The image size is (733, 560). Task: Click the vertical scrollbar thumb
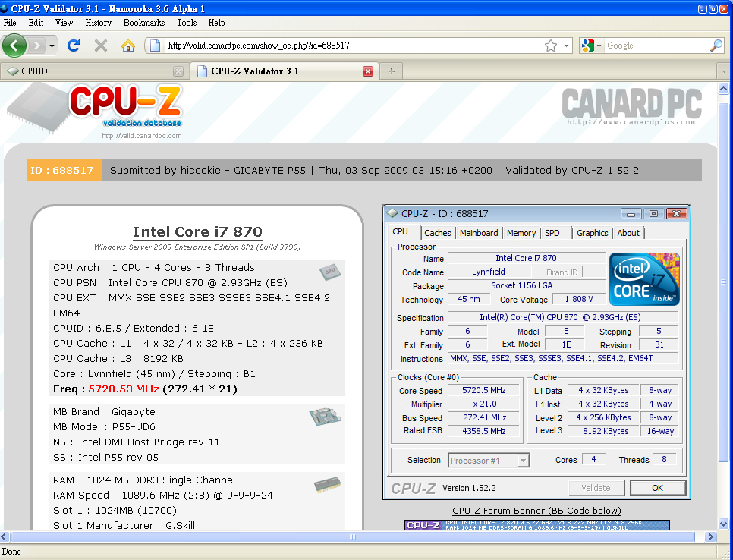pyautogui.click(x=724, y=281)
